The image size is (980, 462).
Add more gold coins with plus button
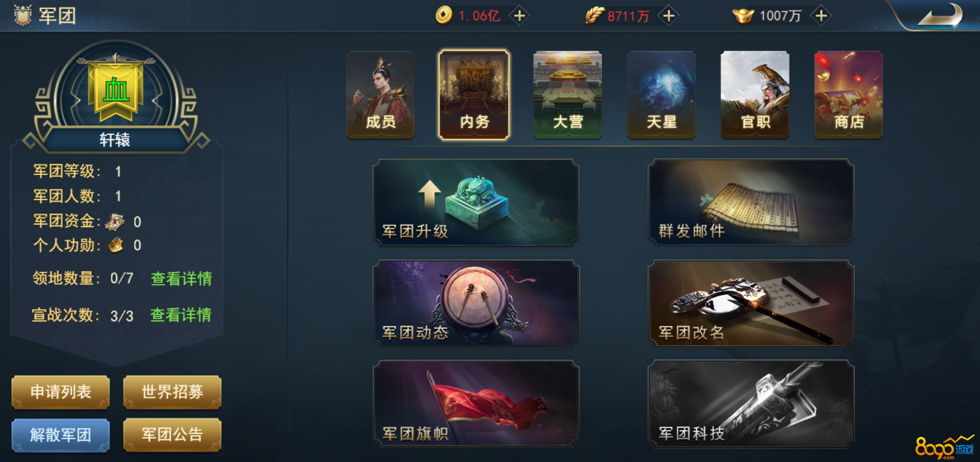[519, 16]
